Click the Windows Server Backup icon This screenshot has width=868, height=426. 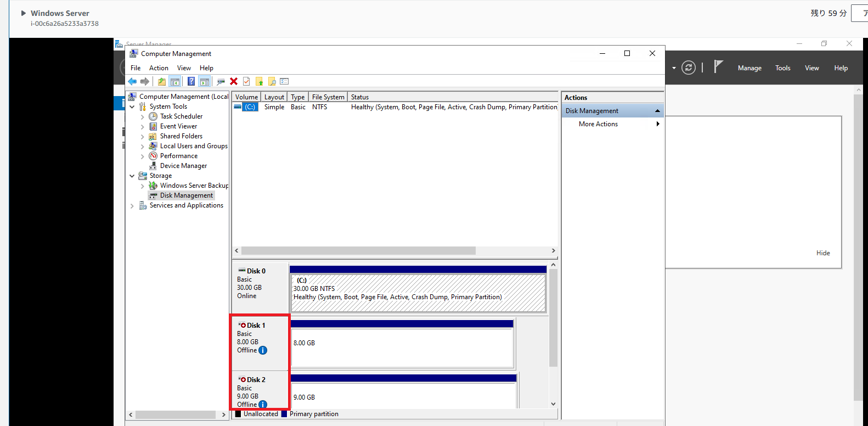pos(153,186)
